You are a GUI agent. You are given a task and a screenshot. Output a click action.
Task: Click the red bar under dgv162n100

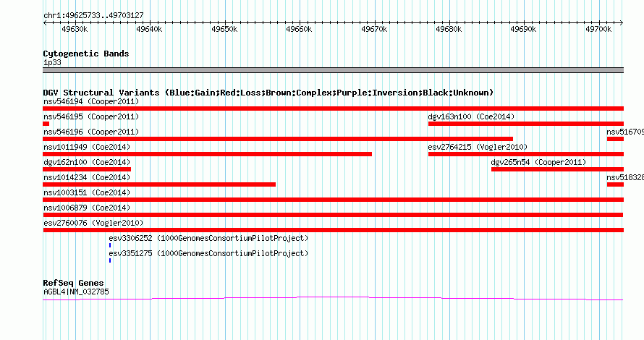(87, 169)
